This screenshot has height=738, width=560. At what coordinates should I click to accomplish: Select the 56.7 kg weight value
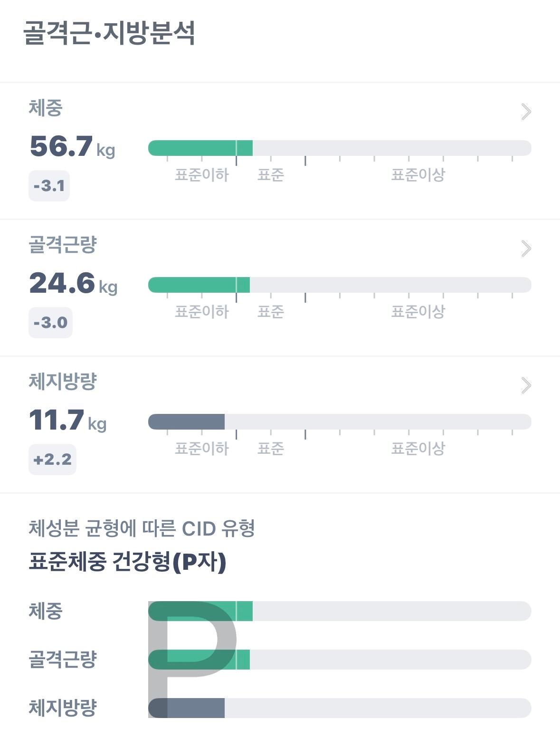[x=72, y=146]
